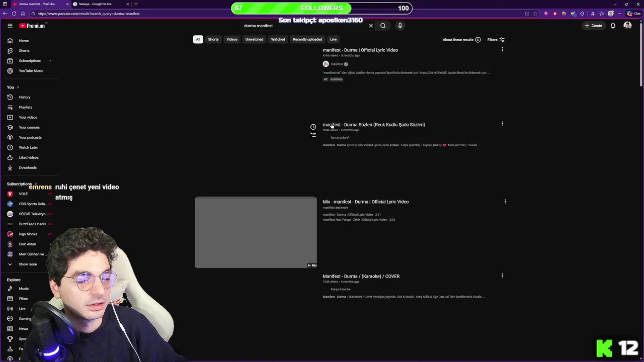644x362 pixels.
Task: Open the YouTube hamburger guide menu
Action: click(x=10, y=26)
